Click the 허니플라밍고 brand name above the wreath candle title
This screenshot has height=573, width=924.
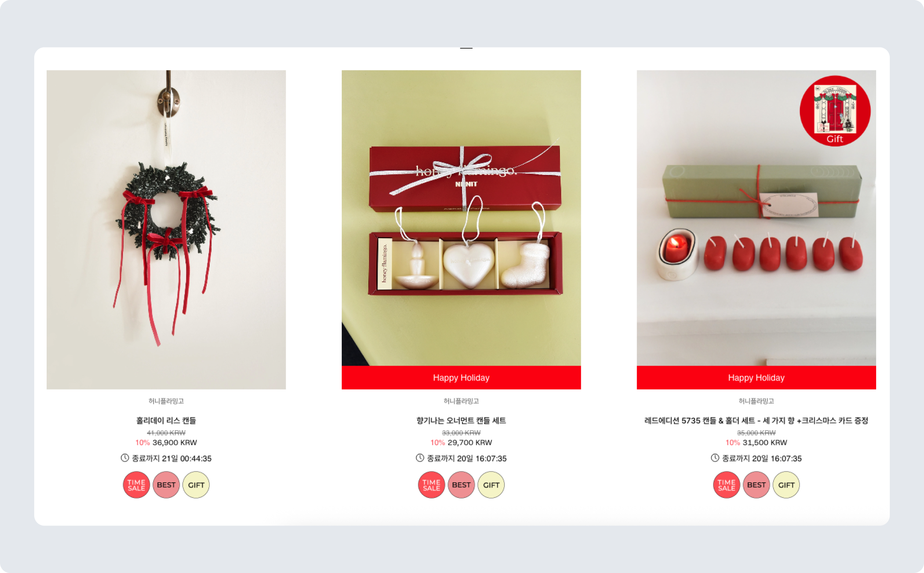tap(166, 401)
